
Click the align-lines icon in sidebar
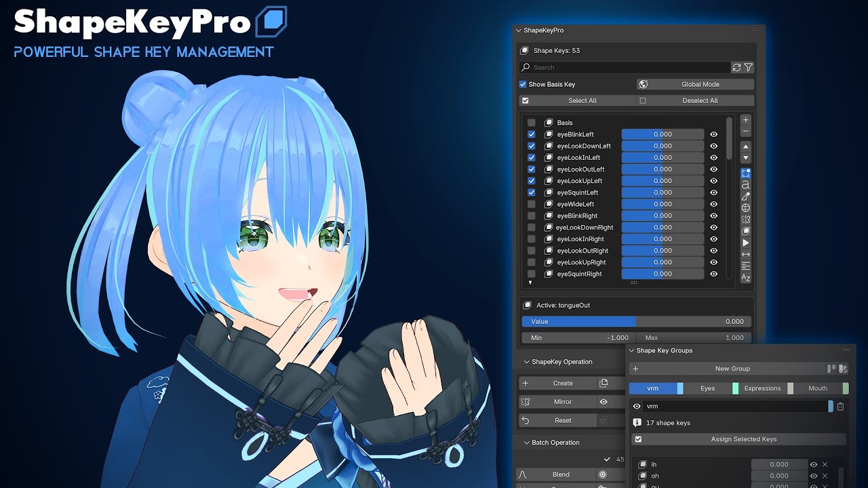pyautogui.click(x=746, y=266)
